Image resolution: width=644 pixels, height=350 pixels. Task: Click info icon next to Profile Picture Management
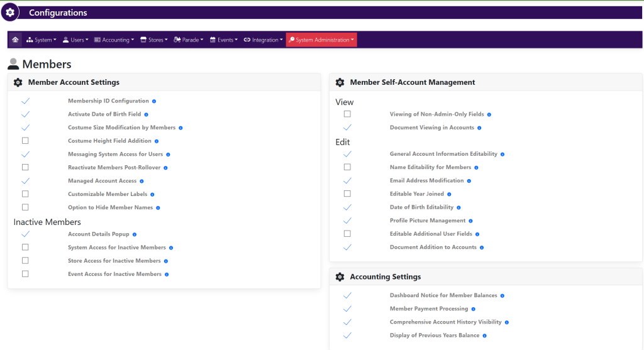tap(471, 221)
